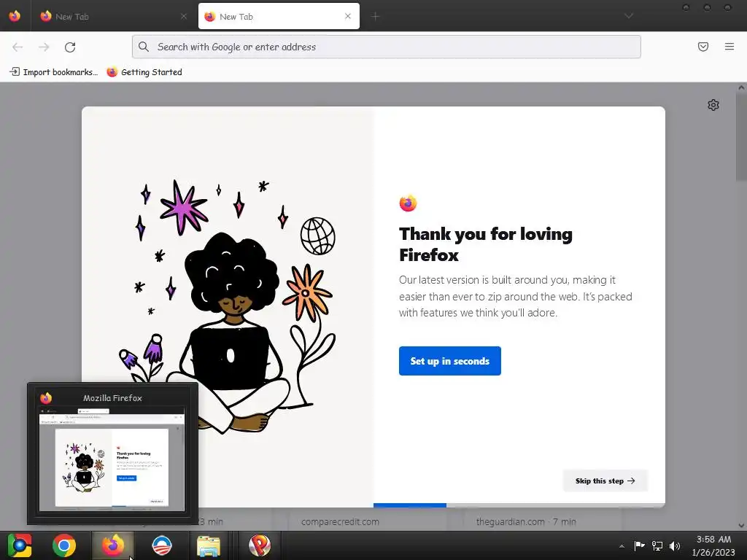Click the Set up in seconds button
The image size is (747, 560).
click(x=449, y=361)
